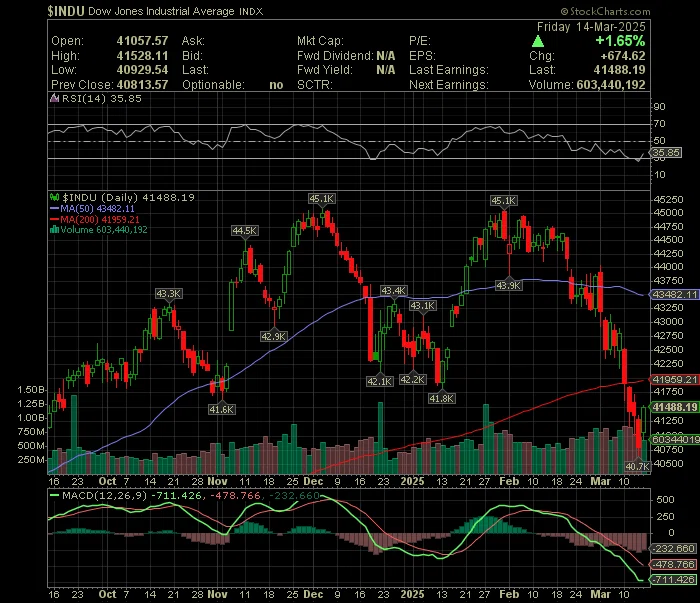Click the 'Bid:' label
This screenshot has width=700, height=603.
click(x=192, y=56)
